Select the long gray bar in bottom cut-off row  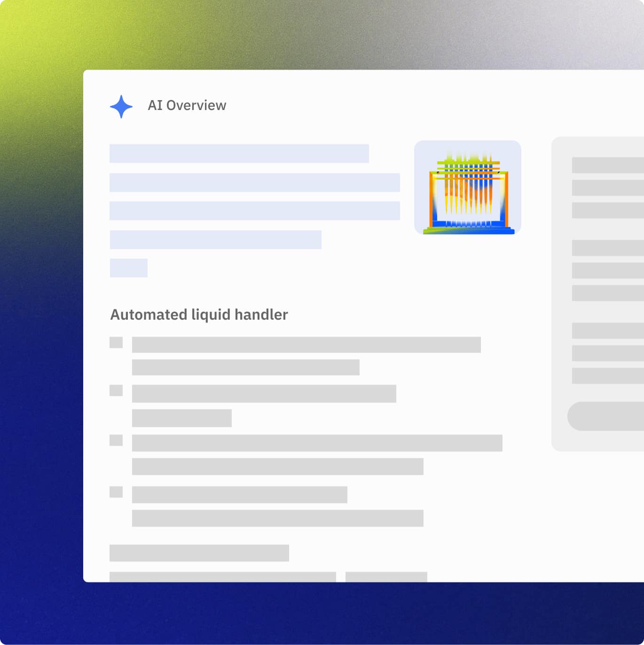pyautogui.click(x=222, y=577)
